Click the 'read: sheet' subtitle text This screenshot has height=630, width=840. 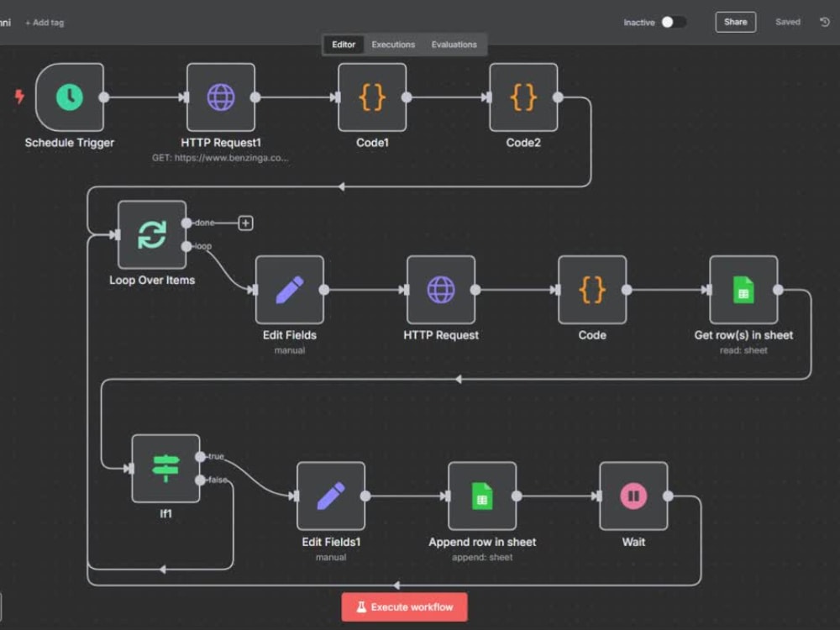point(743,350)
